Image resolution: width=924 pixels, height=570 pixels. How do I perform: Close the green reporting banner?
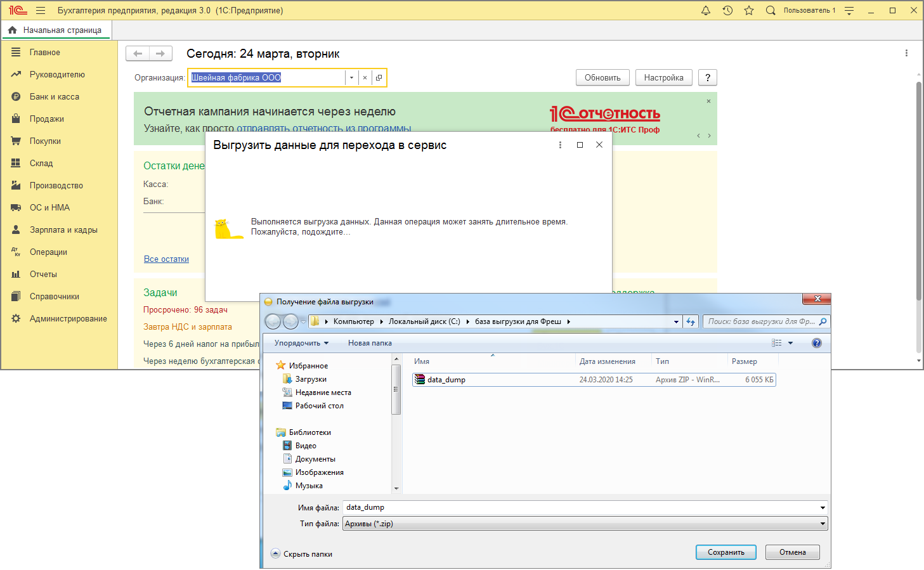pos(708,101)
